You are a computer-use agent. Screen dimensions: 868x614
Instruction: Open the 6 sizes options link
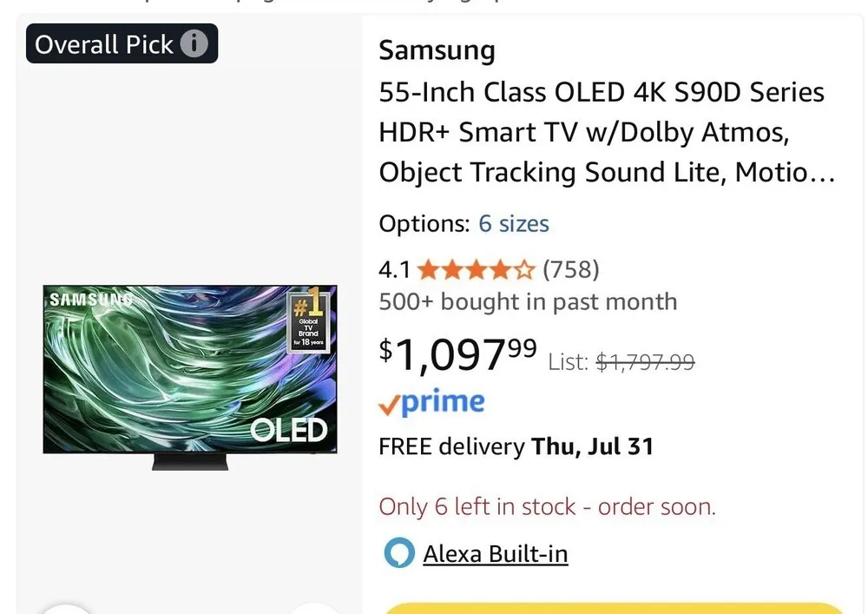pos(514,224)
